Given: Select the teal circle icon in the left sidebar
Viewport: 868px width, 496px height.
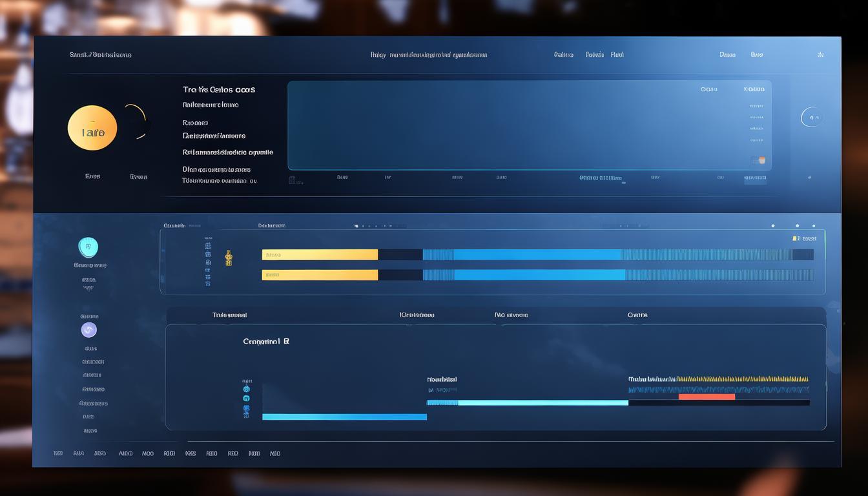Looking at the screenshot, I should (88, 247).
